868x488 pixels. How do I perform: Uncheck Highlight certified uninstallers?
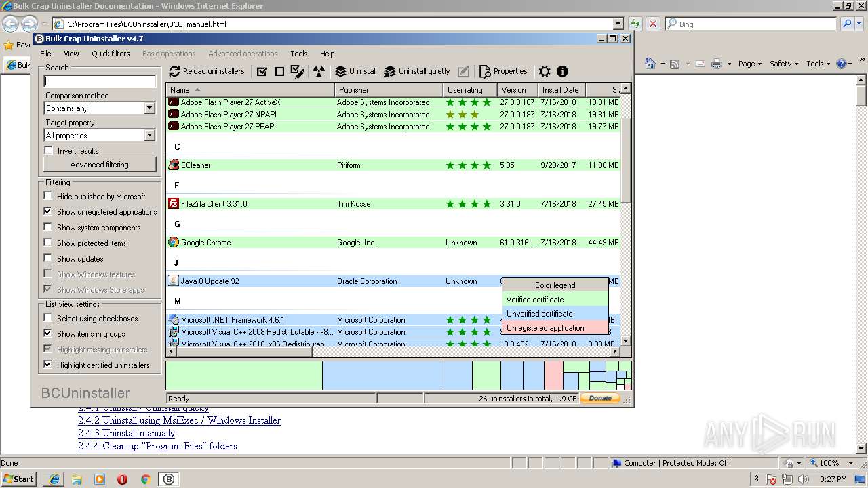(x=48, y=365)
